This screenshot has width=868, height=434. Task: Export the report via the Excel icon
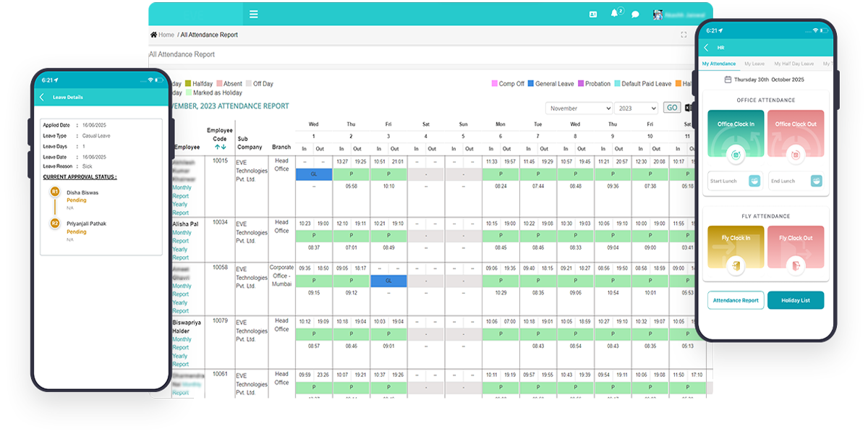tap(687, 108)
